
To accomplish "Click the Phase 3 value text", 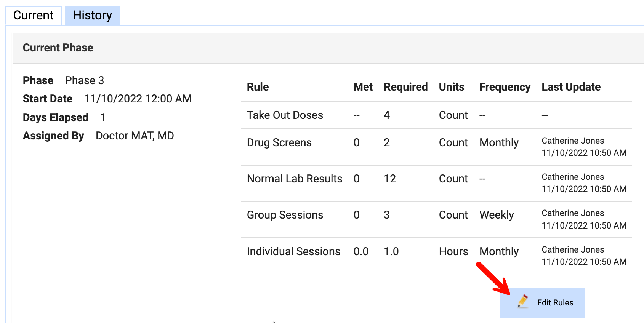I will [x=84, y=80].
